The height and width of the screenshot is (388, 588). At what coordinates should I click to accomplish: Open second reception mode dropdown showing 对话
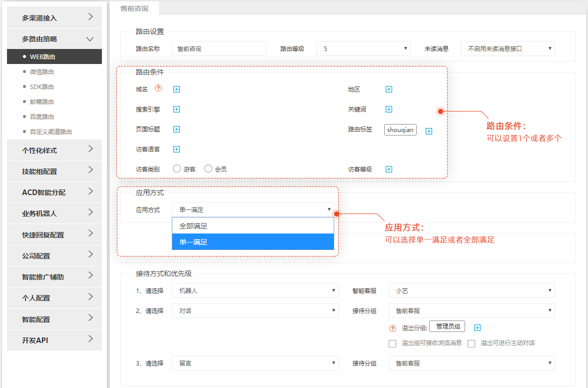(x=255, y=310)
